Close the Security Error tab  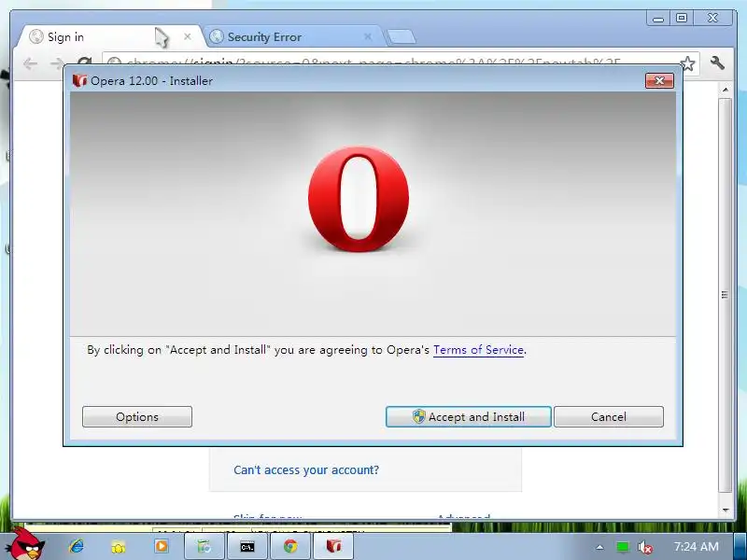click(x=368, y=36)
